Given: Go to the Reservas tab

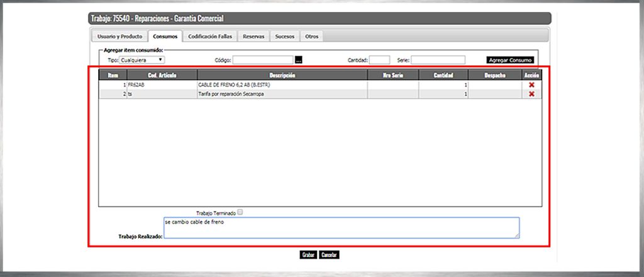Looking at the screenshot, I should coord(253,37).
